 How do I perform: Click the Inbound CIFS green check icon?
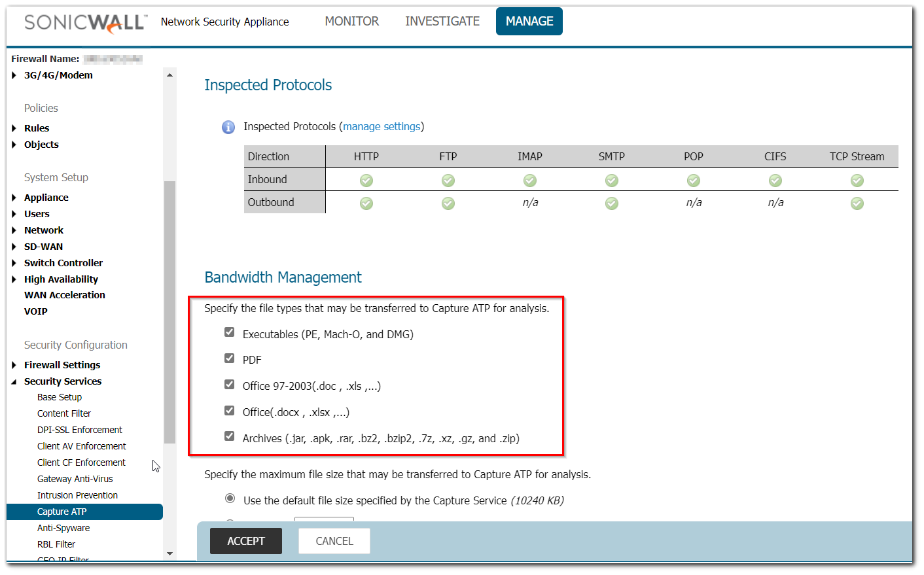[x=775, y=180]
